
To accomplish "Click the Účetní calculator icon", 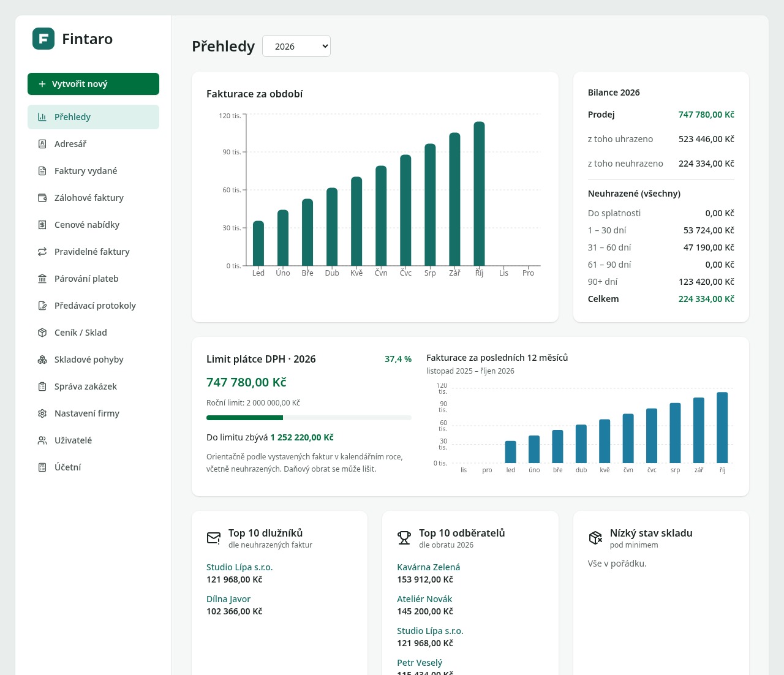I will 42,467.
